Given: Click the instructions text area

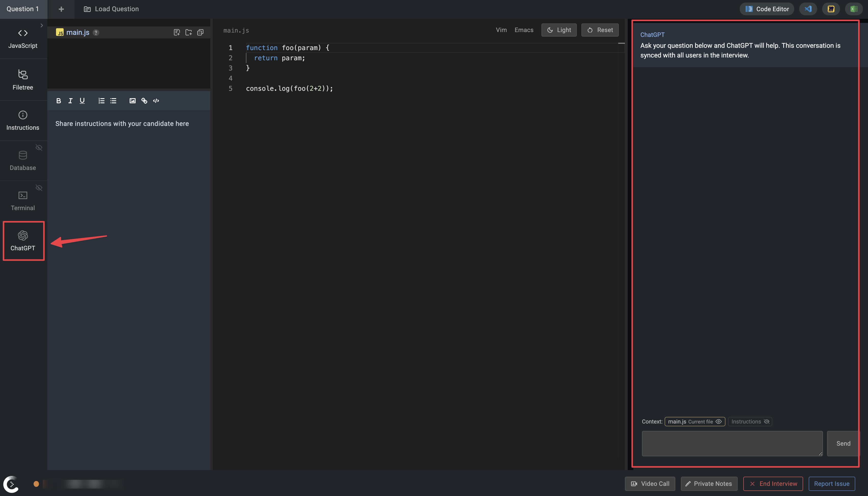Looking at the screenshot, I should point(129,289).
